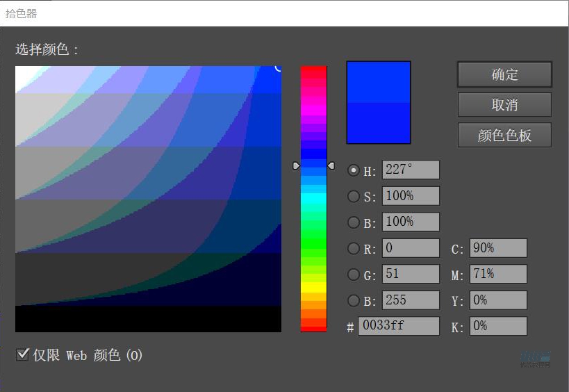Choose the brightness B radio button
569x392 pixels.
(354, 222)
